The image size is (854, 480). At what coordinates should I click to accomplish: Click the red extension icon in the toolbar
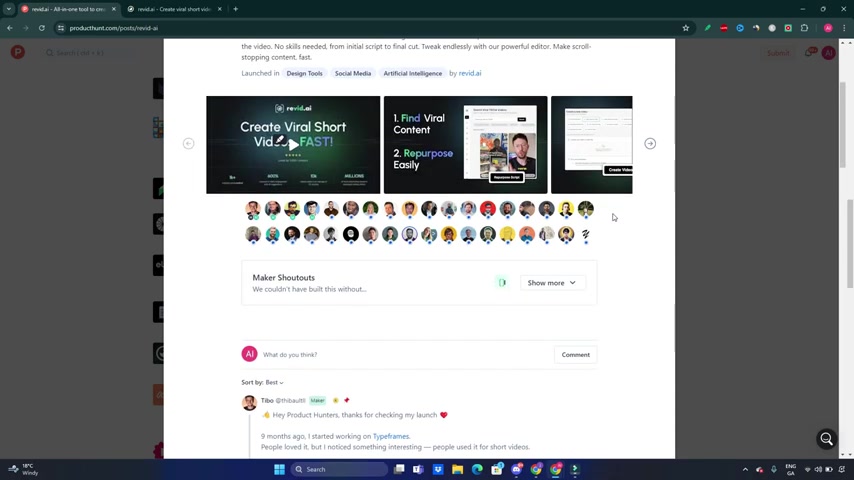[x=724, y=28]
